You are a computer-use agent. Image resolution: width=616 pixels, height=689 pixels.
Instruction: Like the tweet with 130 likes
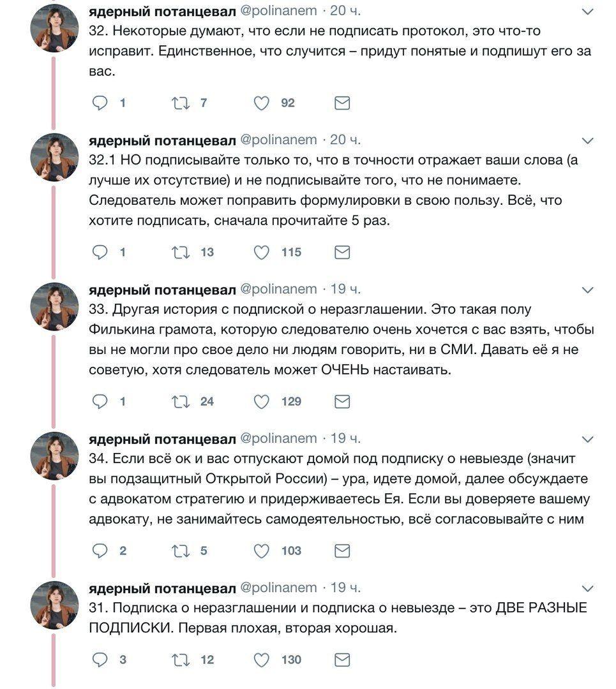tap(261, 660)
